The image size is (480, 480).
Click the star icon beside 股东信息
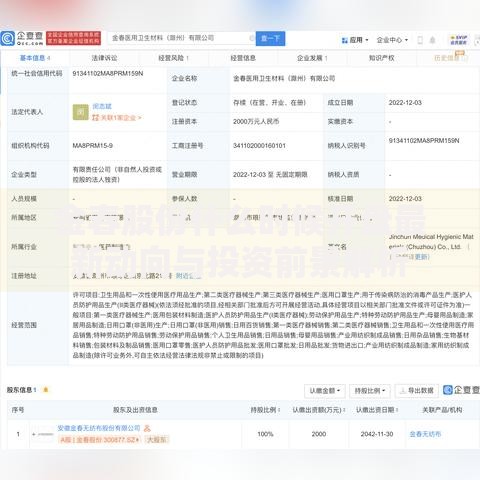46,389
